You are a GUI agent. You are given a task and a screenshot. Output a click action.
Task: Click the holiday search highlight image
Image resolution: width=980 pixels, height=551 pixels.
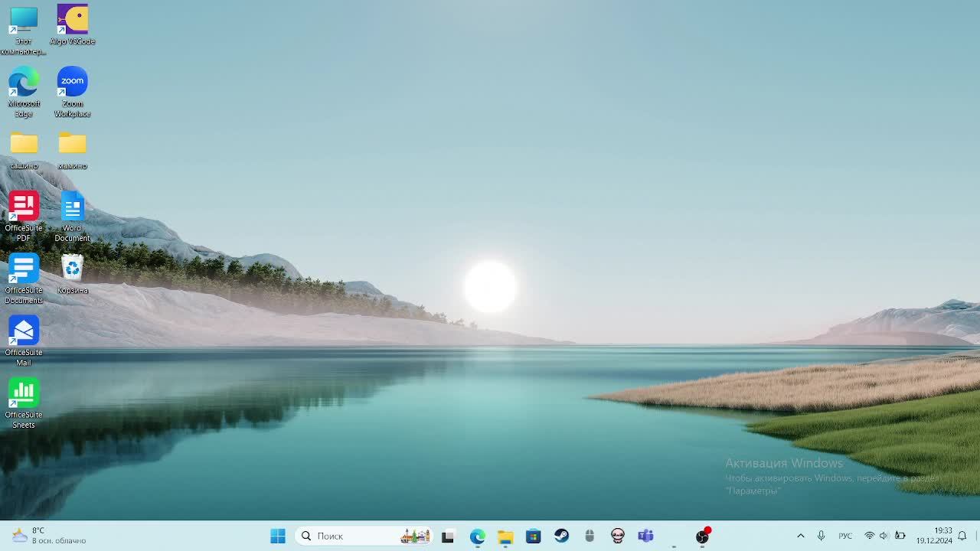[x=416, y=536]
